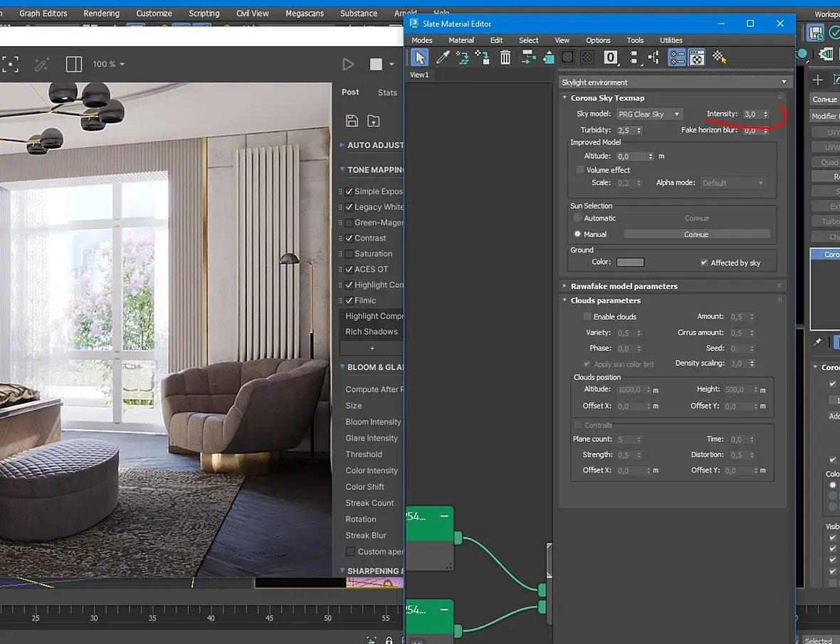Click the manual sun Солнце button
This screenshot has width=840, height=644.
696,234
